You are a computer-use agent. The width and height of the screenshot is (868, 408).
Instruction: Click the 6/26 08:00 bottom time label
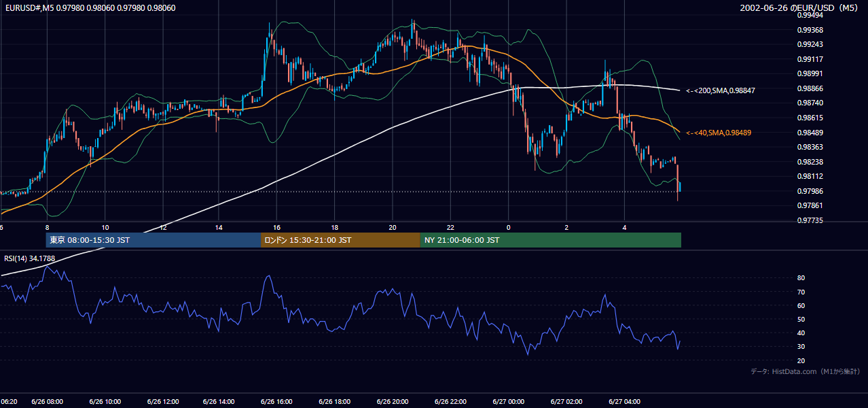click(x=47, y=402)
